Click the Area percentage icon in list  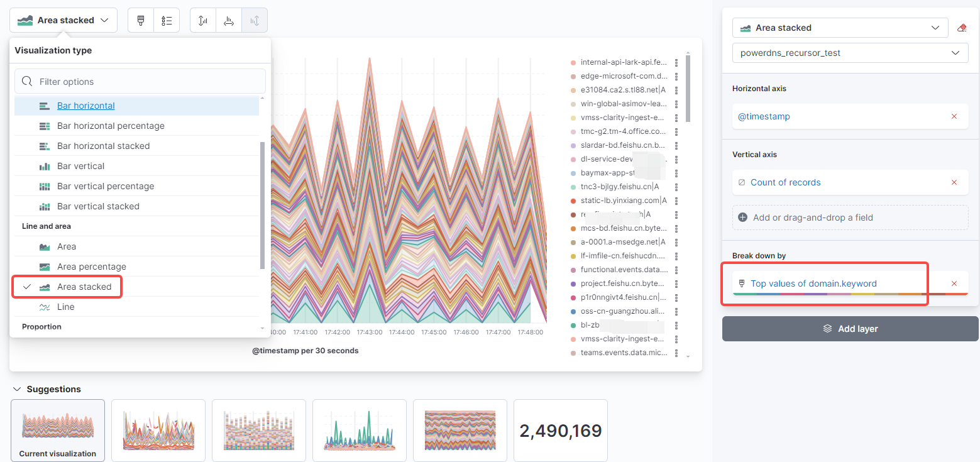point(45,267)
